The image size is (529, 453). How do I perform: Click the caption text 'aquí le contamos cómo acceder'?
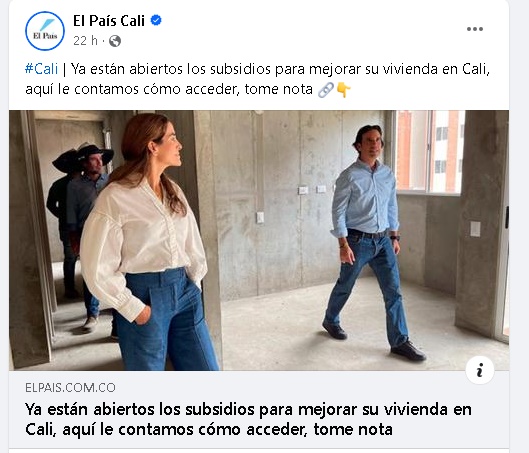pyautogui.click(x=132, y=89)
